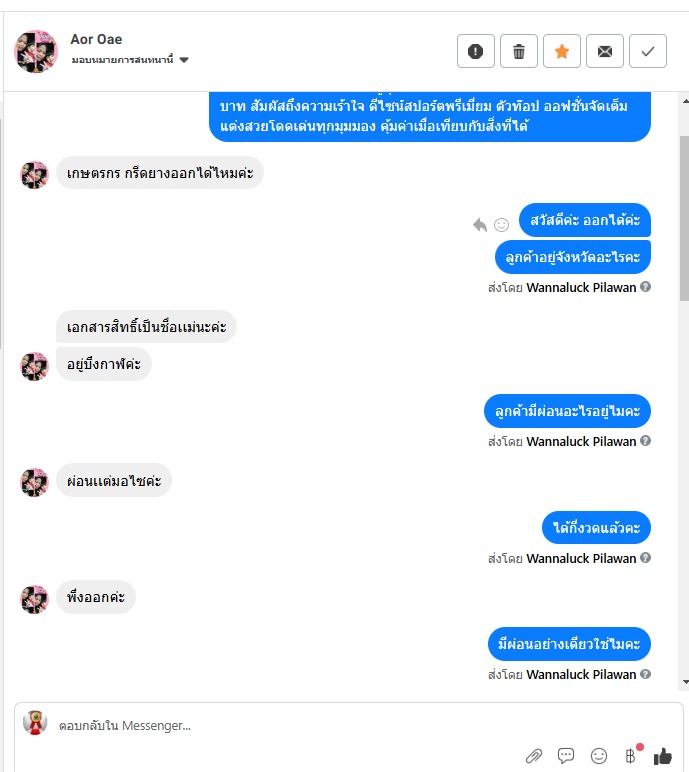Open Aor Oae profile name link
This screenshot has height=772, width=689.
click(96, 39)
